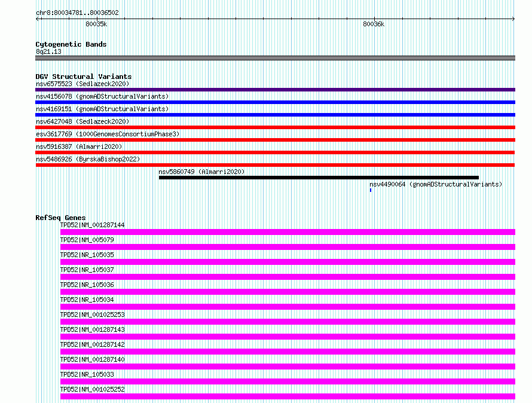
Task: Click the magenta TPD52|NM_001287140 gene bar
Action: coord(288,367)
